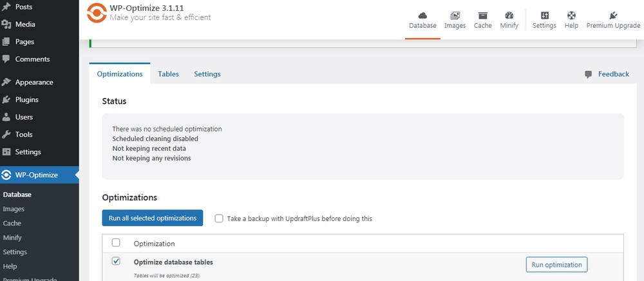The width and height of the screenshot is (644, 281).
Task: Open Minify submenu item in sidebar
Action: 12,238
